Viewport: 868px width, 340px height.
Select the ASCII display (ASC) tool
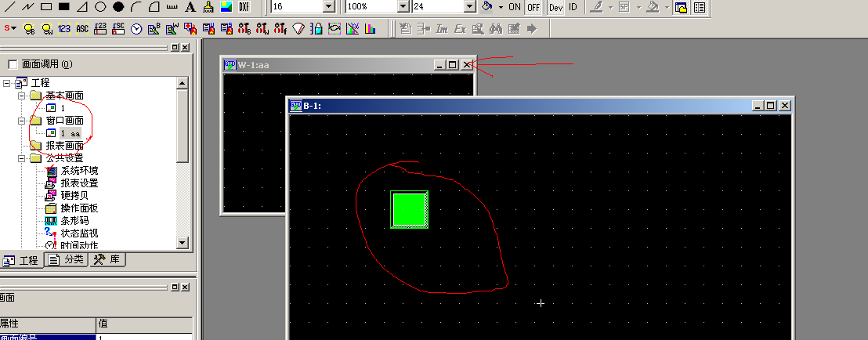81,29
